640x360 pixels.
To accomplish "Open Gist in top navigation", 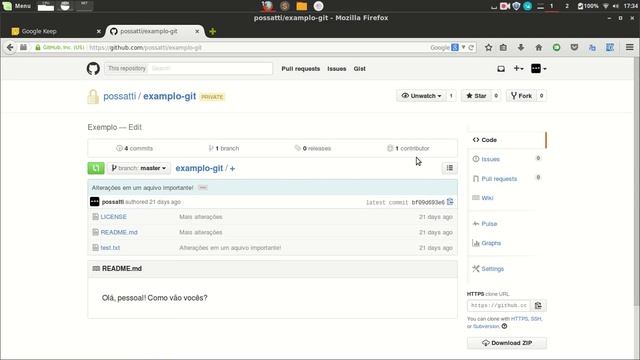I will (x=360, y=69).
